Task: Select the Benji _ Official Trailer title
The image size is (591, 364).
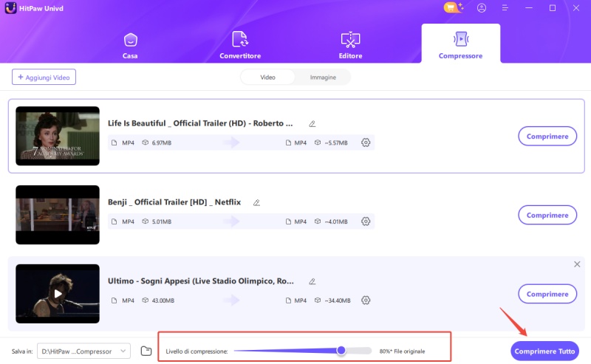Action: [174, 202]
